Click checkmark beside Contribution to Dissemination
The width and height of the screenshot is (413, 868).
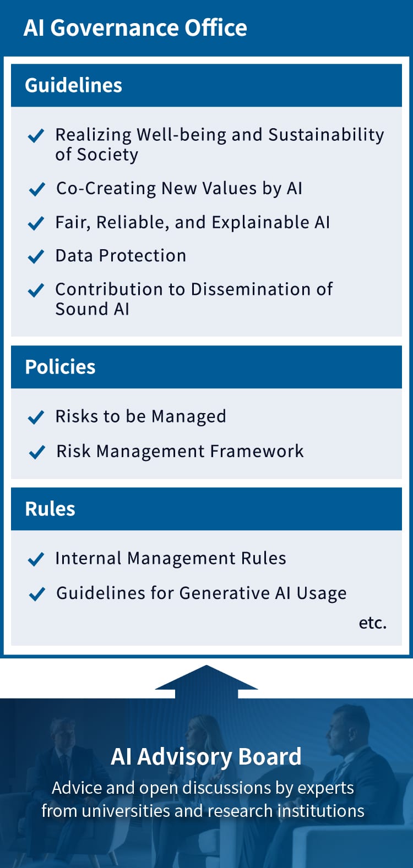36,290
